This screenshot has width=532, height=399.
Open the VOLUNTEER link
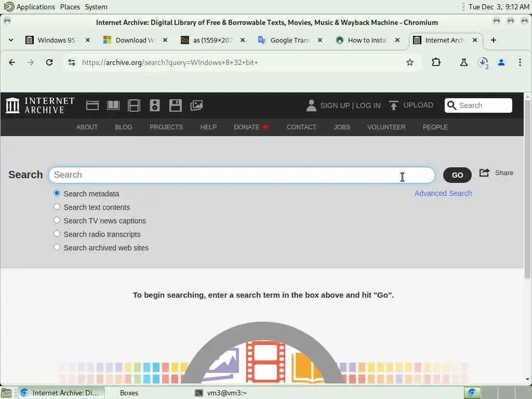(x=387, y=127)
